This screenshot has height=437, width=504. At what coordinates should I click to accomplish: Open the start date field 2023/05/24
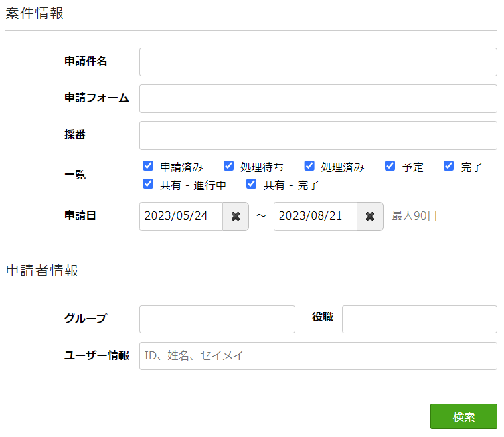[181, 217]
